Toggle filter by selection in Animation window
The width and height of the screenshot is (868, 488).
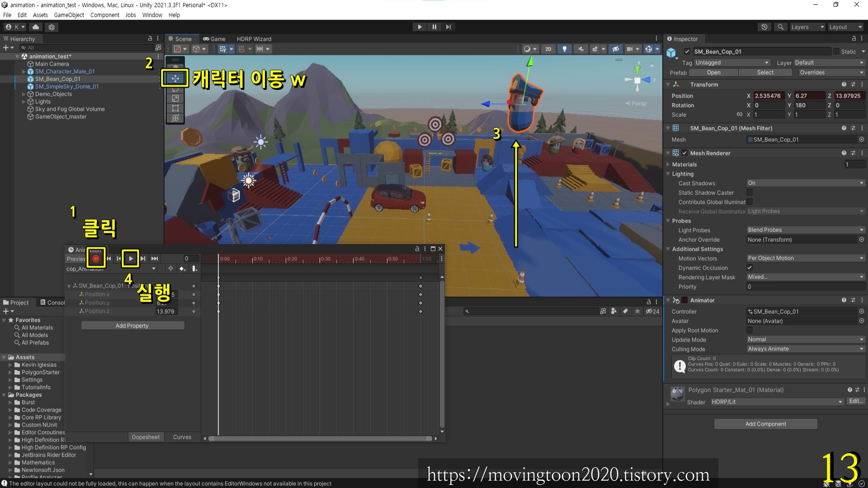coord(170,269)
